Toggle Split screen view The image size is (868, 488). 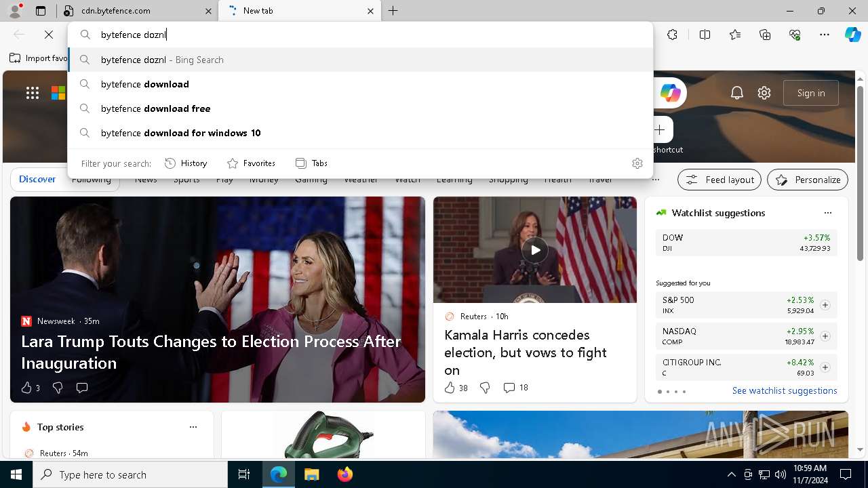coord(705,35)
